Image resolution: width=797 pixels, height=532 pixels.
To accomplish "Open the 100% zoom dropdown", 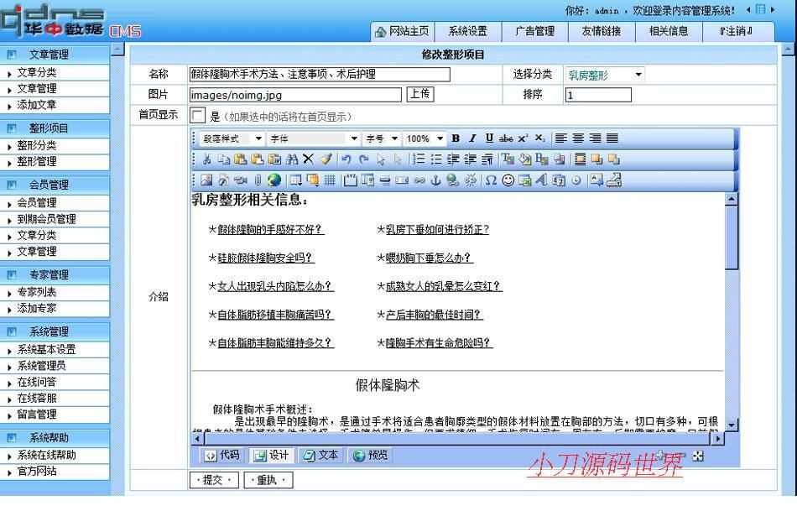I will pyautogui.click(x=424, y=138).
